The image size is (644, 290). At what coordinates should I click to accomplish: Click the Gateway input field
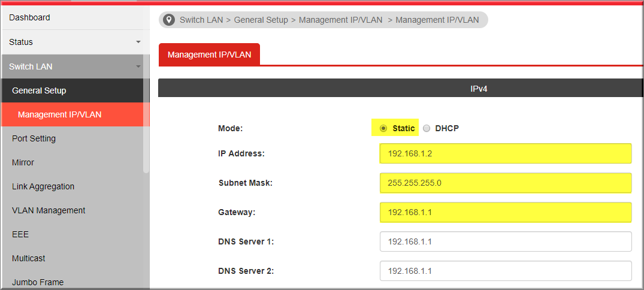[506, 212]
